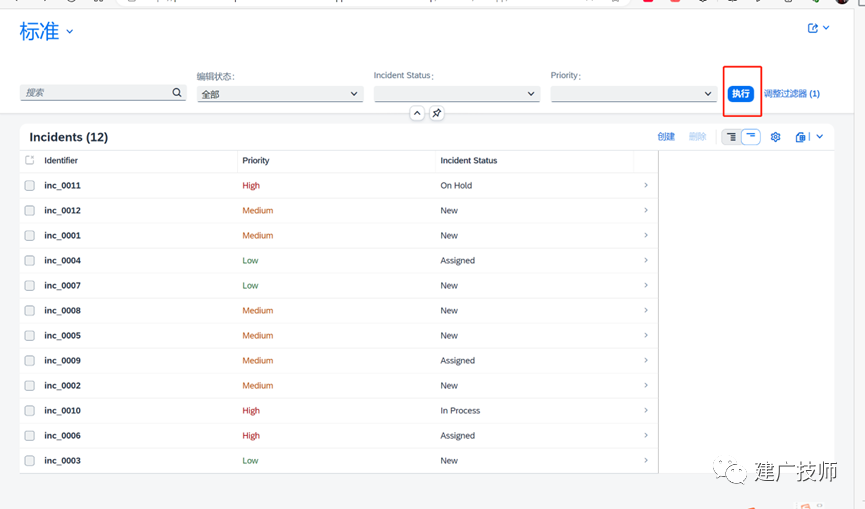This screenshot has height=509, width=865.
Task: Open 调整过滤器 (1) link
Action: 792,94
